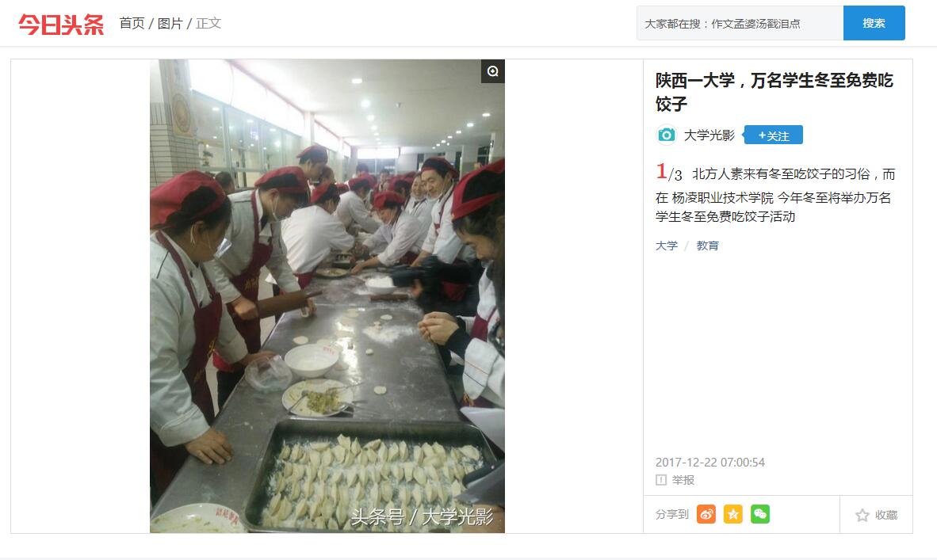Share to WeChat using the green icon
Screen dimensions: 937x560
point(759,514)
